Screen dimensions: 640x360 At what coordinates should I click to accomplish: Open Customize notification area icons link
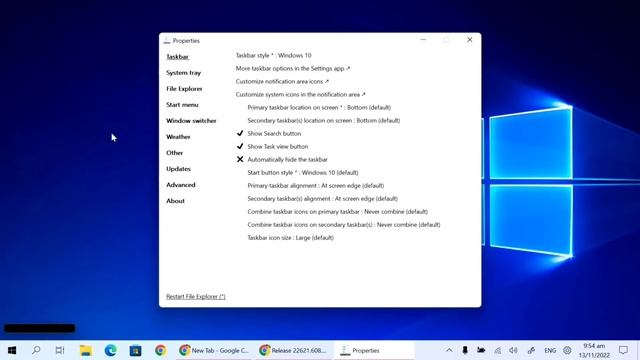(x=282, y=82)
